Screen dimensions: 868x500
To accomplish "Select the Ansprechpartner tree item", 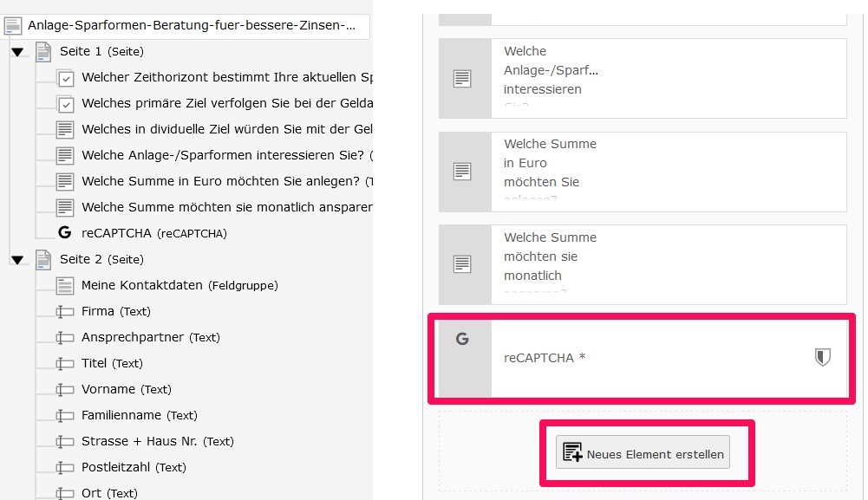I will coord(151,337).
